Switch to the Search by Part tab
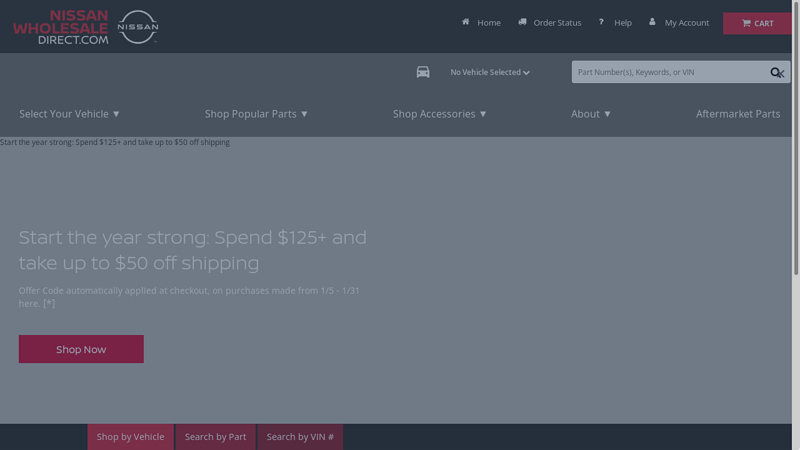The width and height of the screenshot is (800, 450). tap(215, 437)
